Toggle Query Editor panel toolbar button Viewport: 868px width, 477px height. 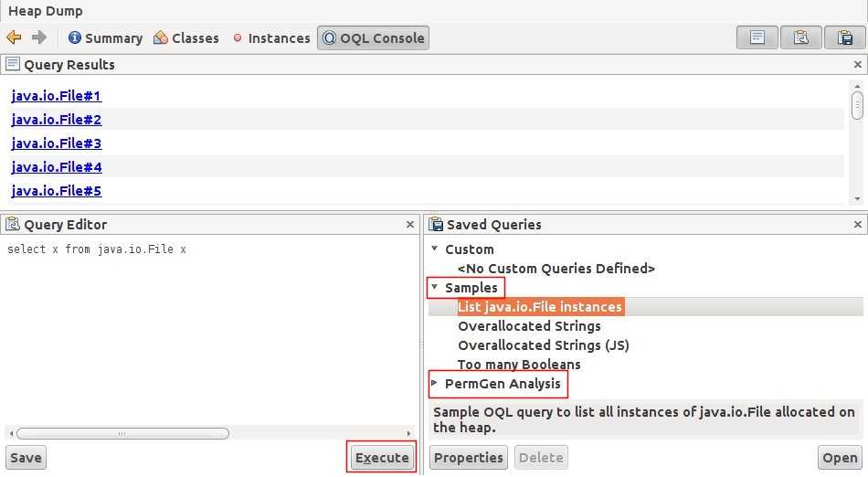click(x=800, y=37)
